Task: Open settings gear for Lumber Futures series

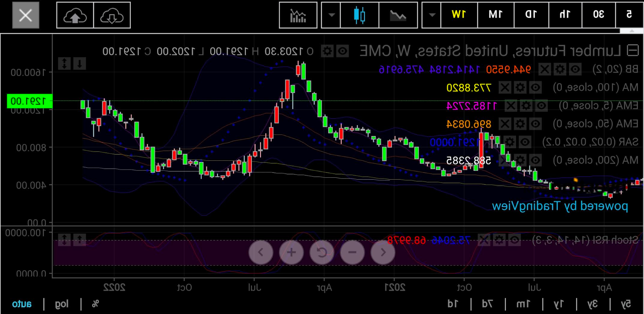Action: (x=327, y=51)
